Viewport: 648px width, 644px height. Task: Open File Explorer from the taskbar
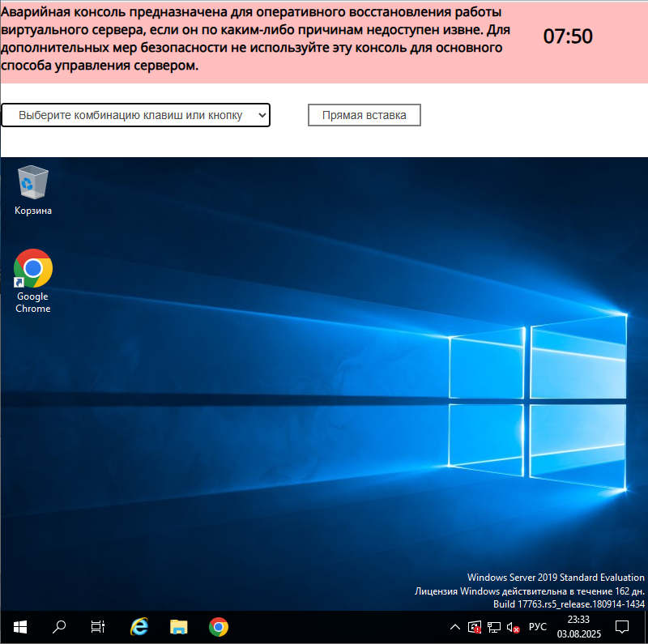(x=178, y=627)
